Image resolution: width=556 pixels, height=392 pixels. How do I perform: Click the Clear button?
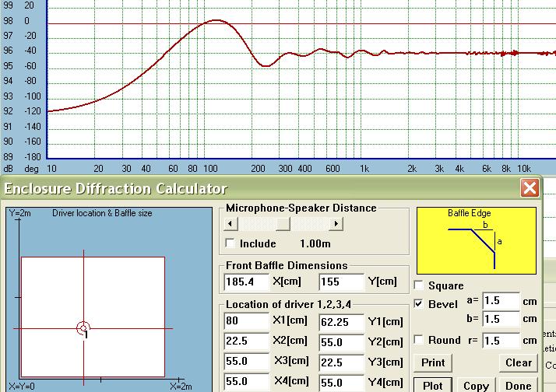[519, 362]
